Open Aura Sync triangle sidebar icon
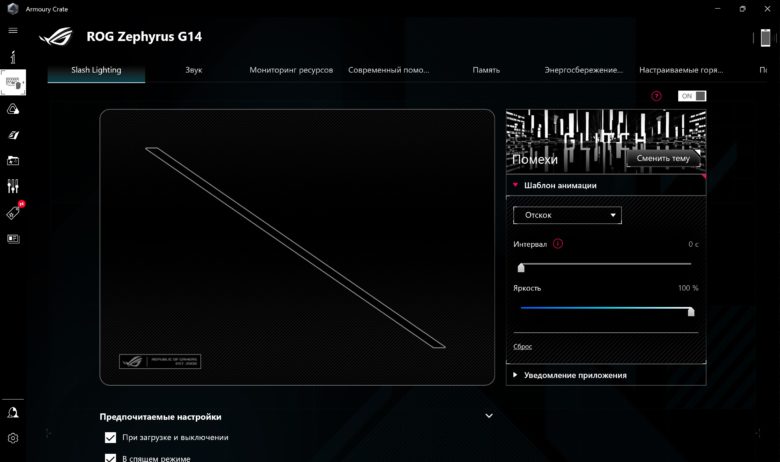Viewport: 780px width, 462px height. pos(13,109)
